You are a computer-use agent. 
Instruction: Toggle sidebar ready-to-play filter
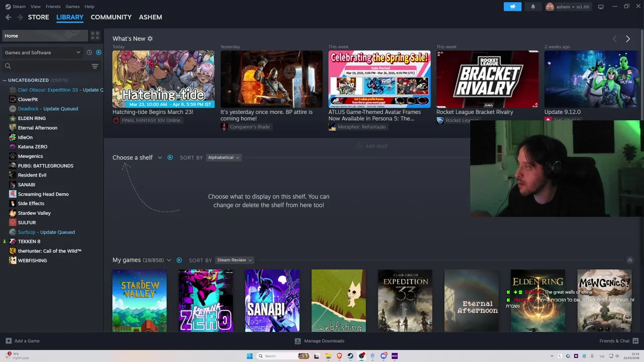click(99, 52)
